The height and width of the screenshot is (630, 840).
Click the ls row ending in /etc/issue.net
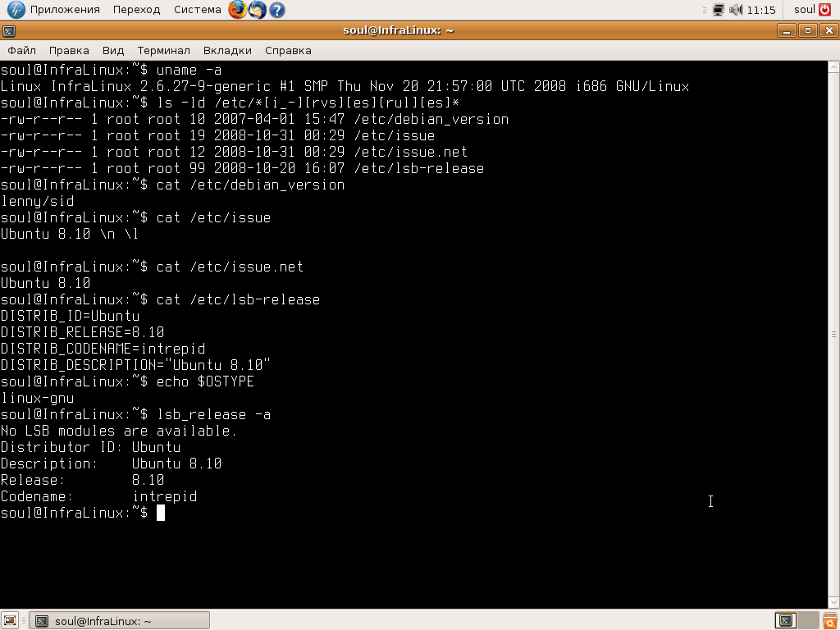tap(234, 152)
